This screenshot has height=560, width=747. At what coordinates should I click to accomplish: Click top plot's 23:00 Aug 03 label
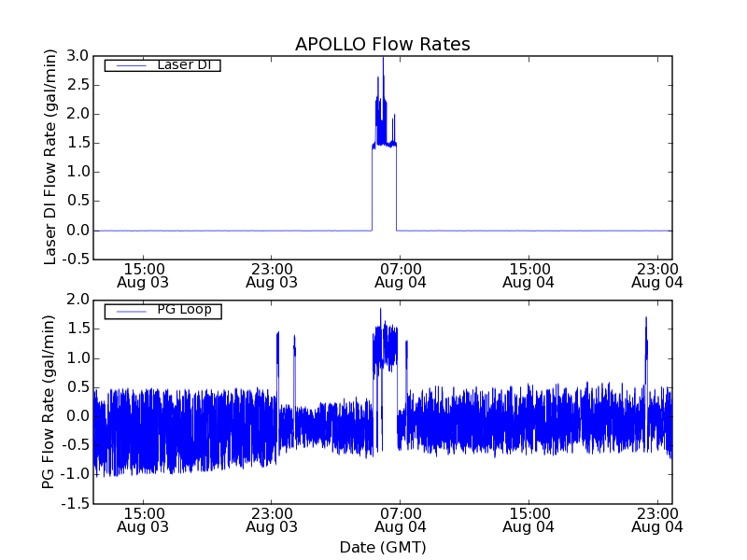(x=272, y=276)
